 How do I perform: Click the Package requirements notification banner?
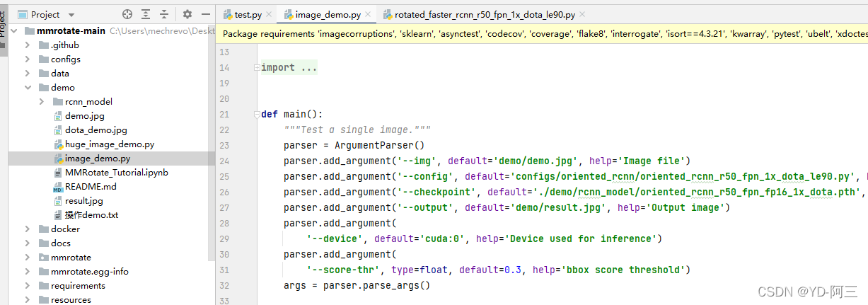[x=541, y=33]
